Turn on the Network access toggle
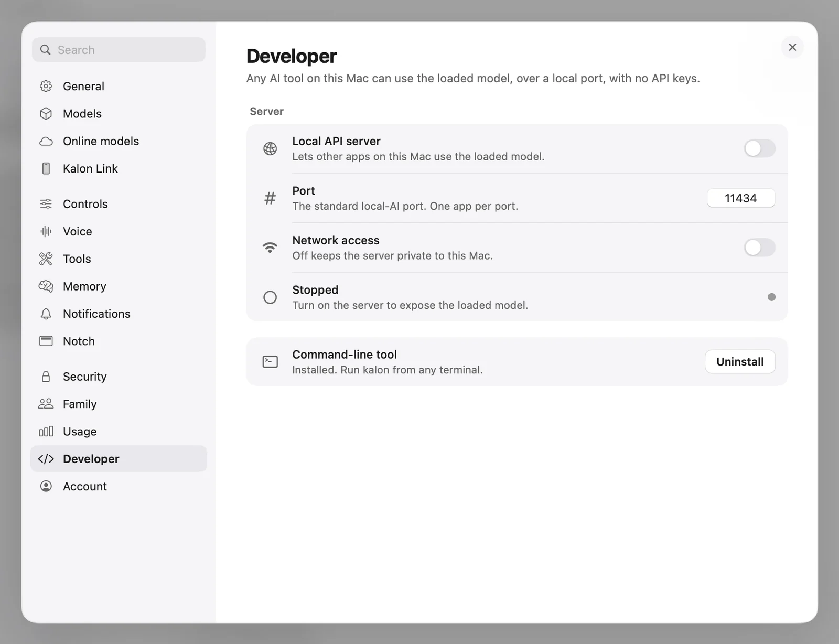 click(x=759, y=248)
